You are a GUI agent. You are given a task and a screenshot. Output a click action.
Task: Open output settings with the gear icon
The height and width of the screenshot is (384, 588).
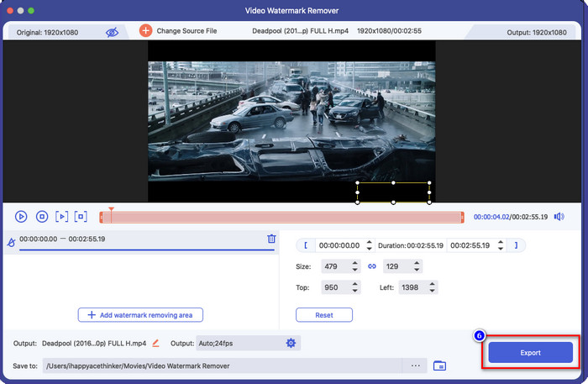click(x=291, y=343)
